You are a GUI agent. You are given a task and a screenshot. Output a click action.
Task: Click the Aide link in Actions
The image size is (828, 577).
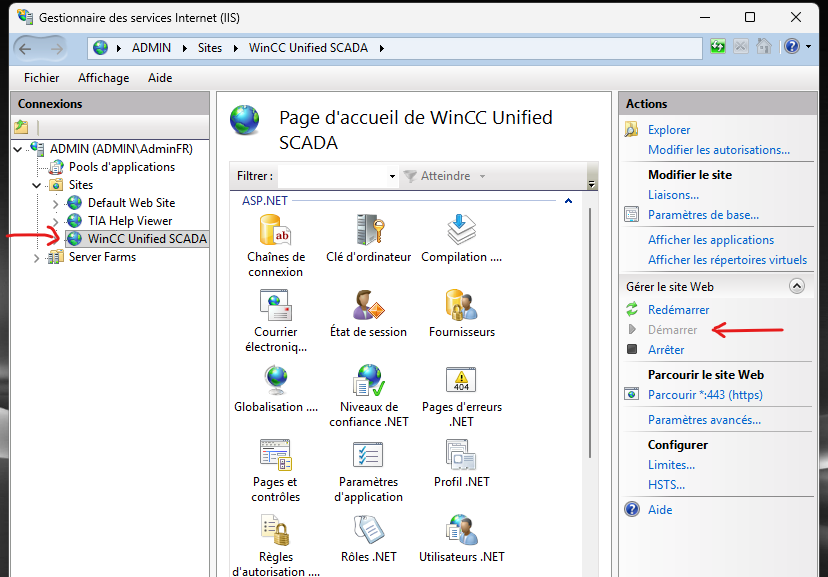point(660,509)
